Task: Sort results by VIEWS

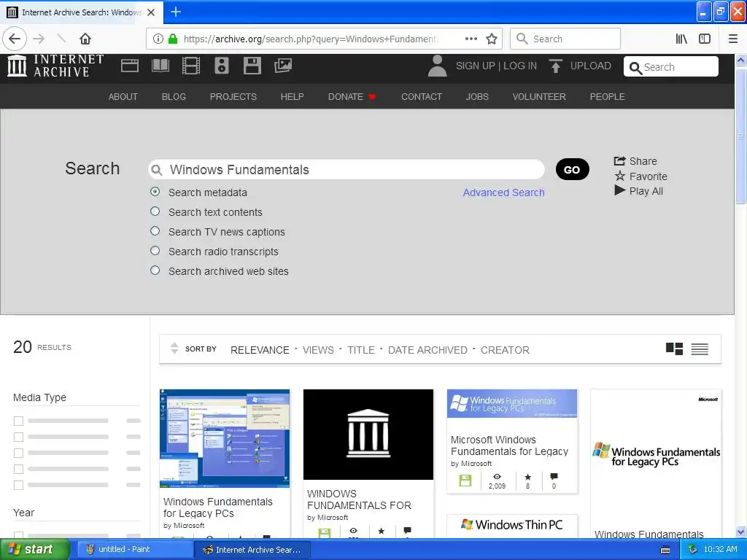Action: (x=318, y=350)
